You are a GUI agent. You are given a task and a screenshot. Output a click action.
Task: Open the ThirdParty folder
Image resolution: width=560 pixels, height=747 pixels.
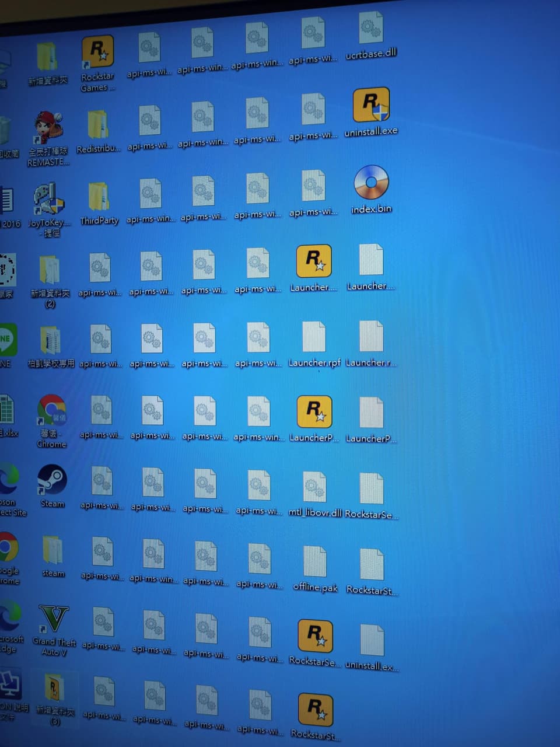click(x=99, y=197)
